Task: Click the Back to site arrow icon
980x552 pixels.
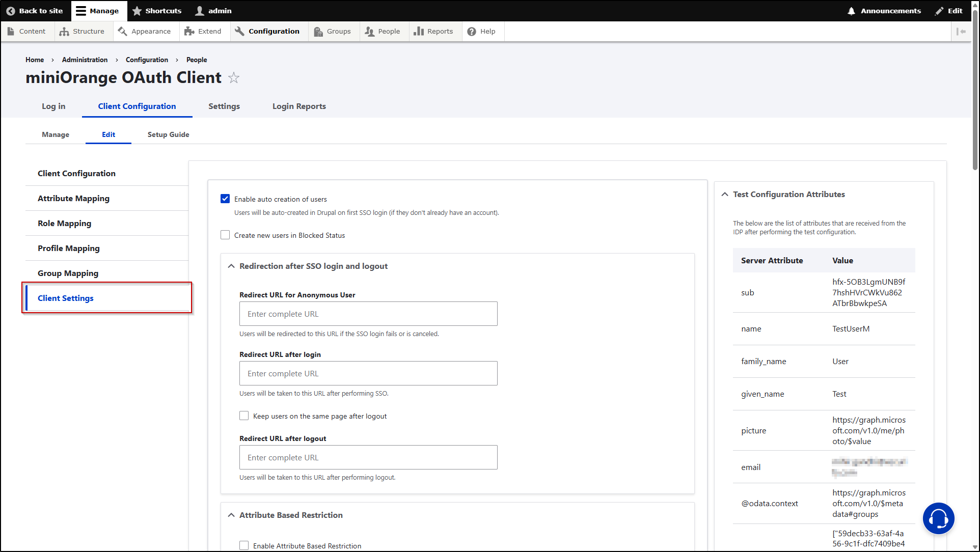Action: click(x=10, y=11)
